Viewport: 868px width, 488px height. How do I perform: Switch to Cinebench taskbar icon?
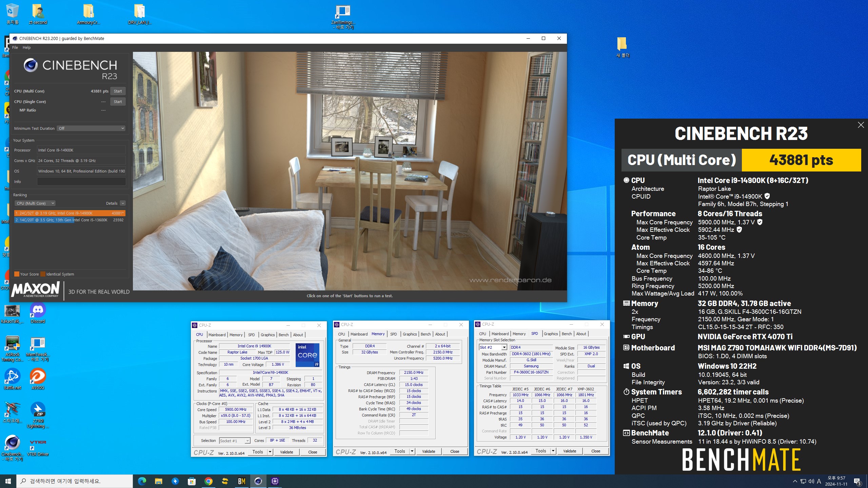click(x=258, y=481)
